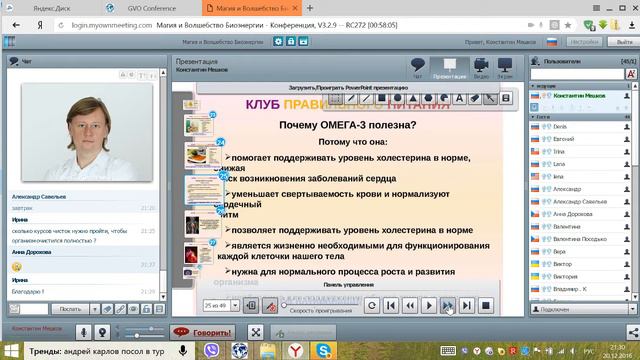Toggle the bookmark star in address bar
This screenshot has height=360, width=640.
[x=568, y=25]
